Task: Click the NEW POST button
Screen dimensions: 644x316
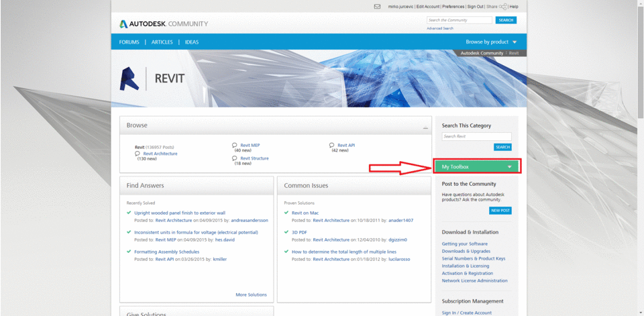Action: coord(500,211)
